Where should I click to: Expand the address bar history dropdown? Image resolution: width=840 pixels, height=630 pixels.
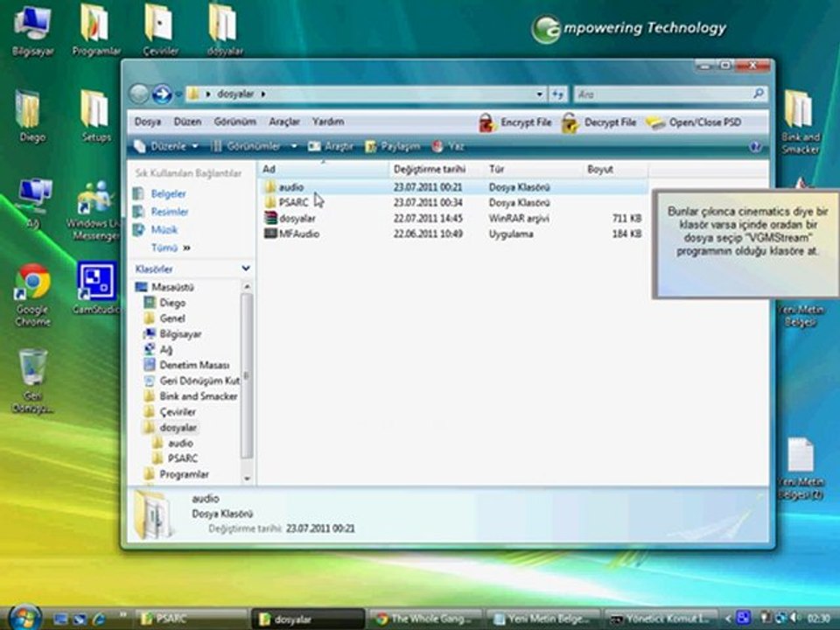[540, 94]
